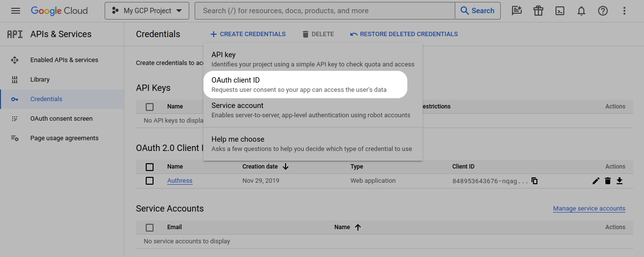Image resolution: width=644 pixels, height=257 pixels.
Task: Sort by Creation date column arrow
Action: pyautogui.click(x=286, y=167)
